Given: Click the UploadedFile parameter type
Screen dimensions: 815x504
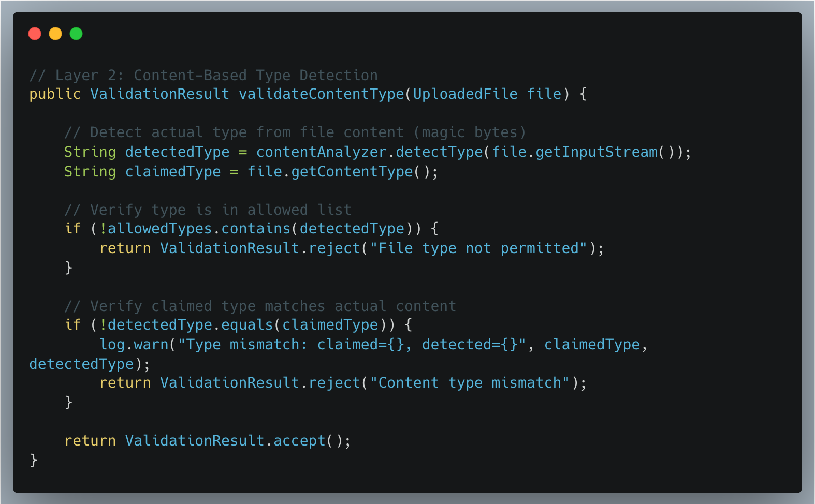Looking at the screenshot, I should [465, 94].
